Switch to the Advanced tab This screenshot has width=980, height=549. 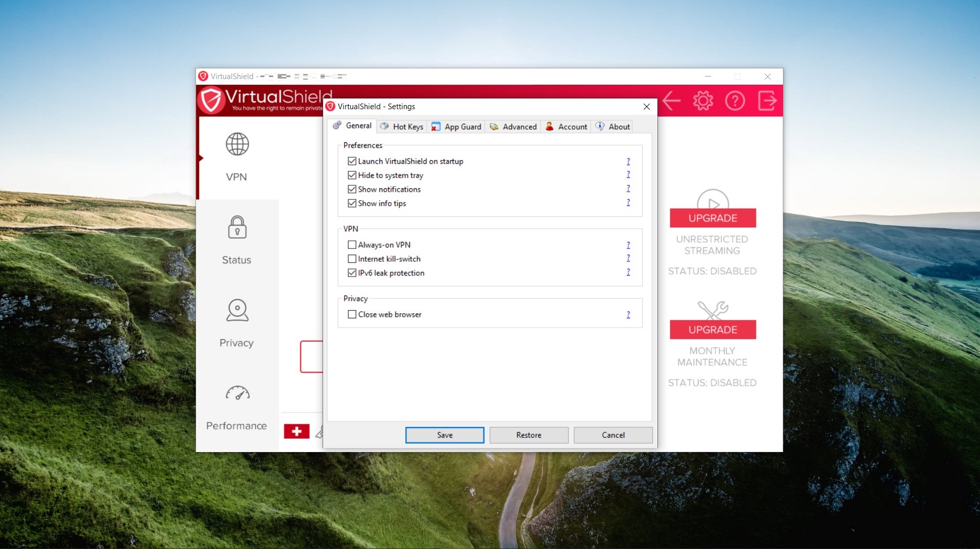coord(513,127)
